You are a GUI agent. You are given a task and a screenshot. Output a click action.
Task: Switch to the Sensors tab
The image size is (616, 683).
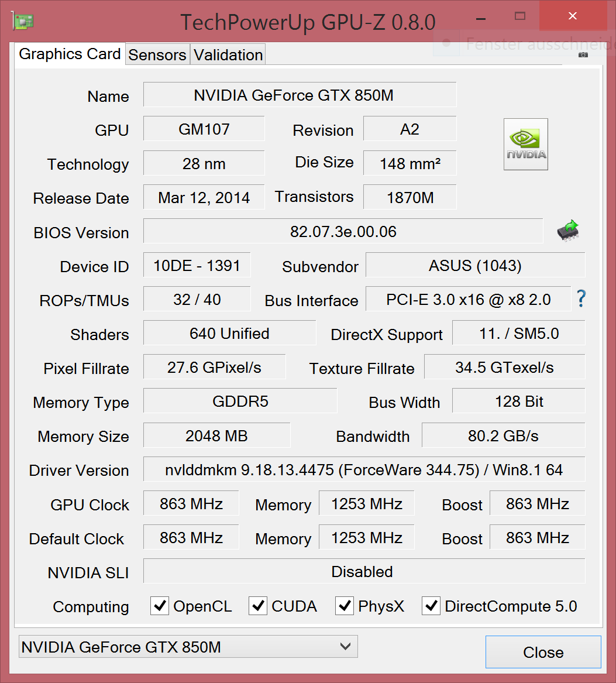pos(157,55)
